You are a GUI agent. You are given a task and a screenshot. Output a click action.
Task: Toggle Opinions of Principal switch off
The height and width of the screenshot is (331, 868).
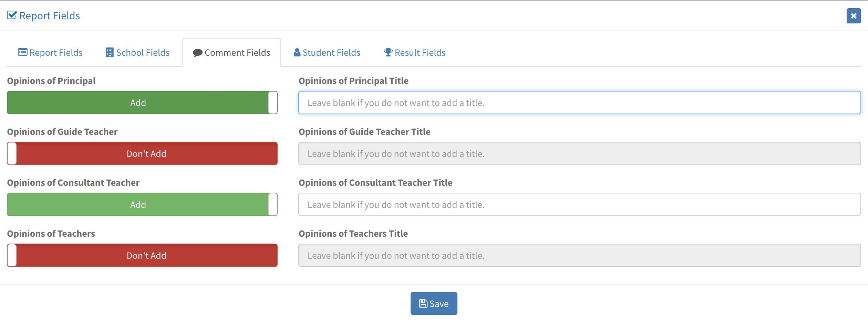pos(142,103)
